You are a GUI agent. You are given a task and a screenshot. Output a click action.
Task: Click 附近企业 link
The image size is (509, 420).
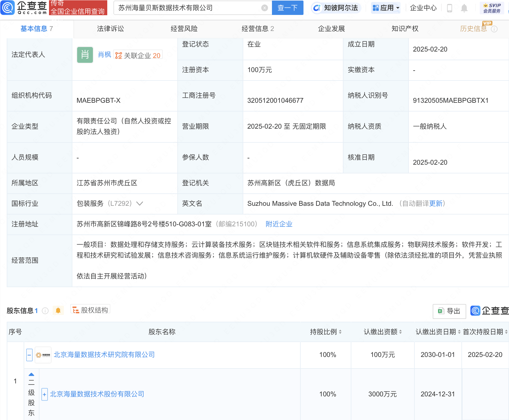click(279, 224)
